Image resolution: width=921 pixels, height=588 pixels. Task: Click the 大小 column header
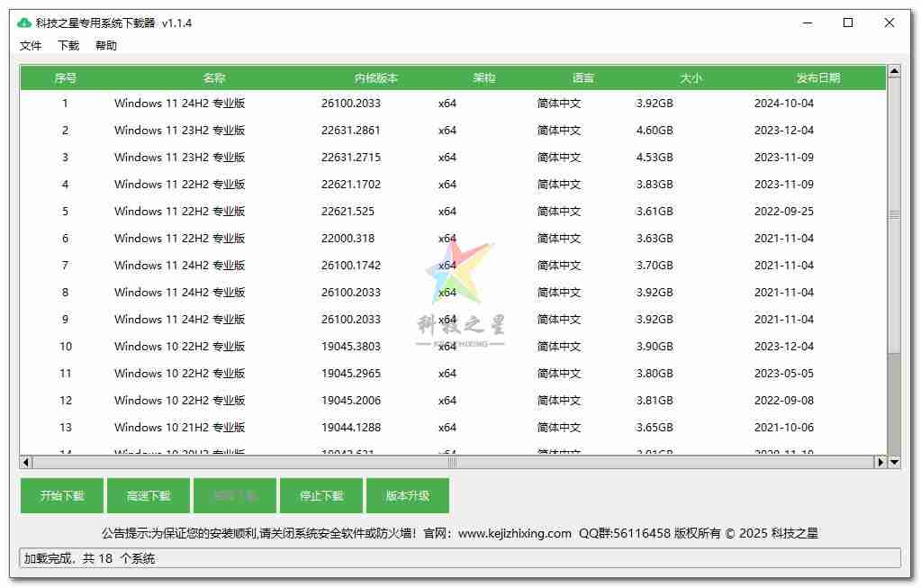691,78
